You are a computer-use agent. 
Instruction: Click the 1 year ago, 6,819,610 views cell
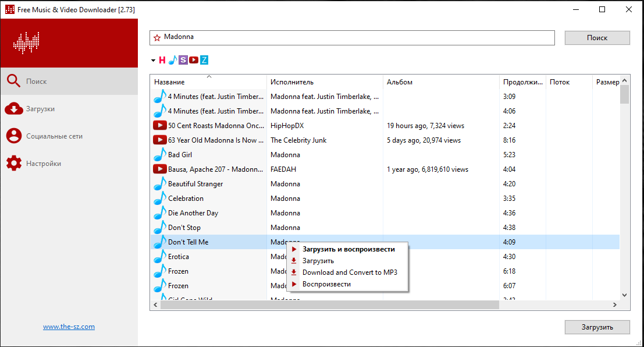(x=428, y=169)
